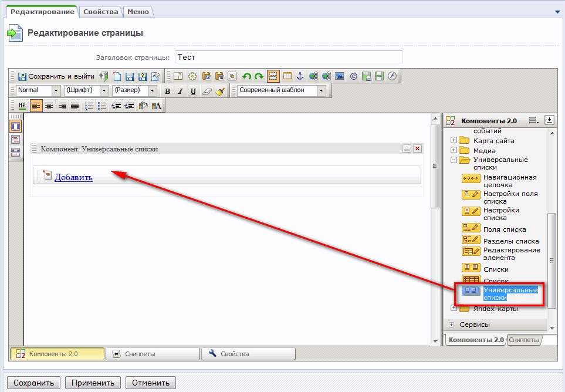Image resolution: width=565 pixels, height=392 pixels.
Task: Insert an anchor with the anchor icon
Action: pyautogui.click(x=300, y=76)
